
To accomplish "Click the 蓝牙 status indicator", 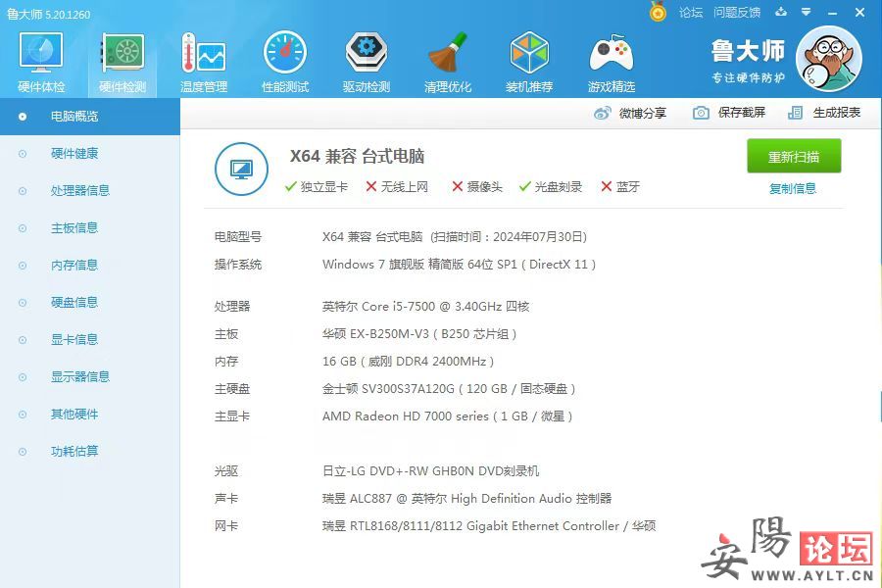I will point(620,187).
